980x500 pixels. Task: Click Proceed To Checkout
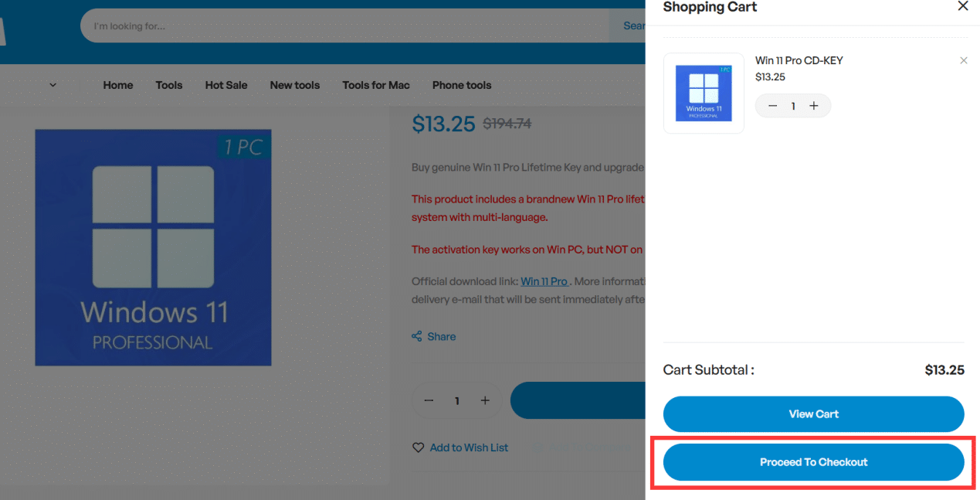pos(813,462)
